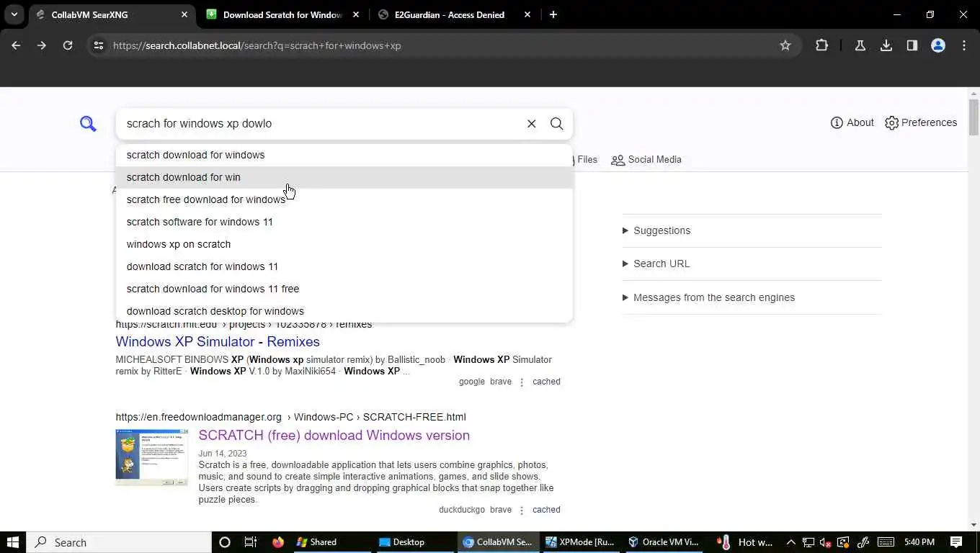
Task: Select the CollabVM SearXNG tab
Action: (x=112, y=14)
